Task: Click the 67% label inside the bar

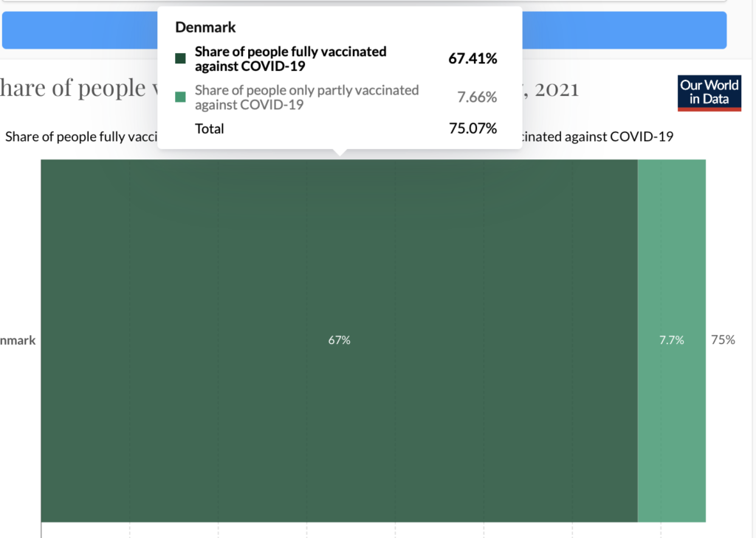Action: [339, 340]
